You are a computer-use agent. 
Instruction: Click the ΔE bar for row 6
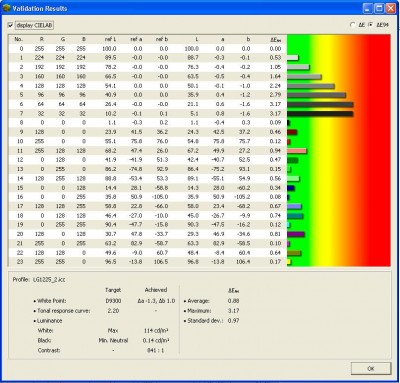pos(320,104)
